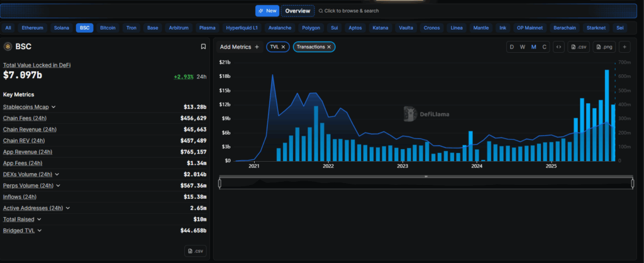Expand the Bridged TVL breakdown
This screenshot has height=263, width=644.
(39, 231)
